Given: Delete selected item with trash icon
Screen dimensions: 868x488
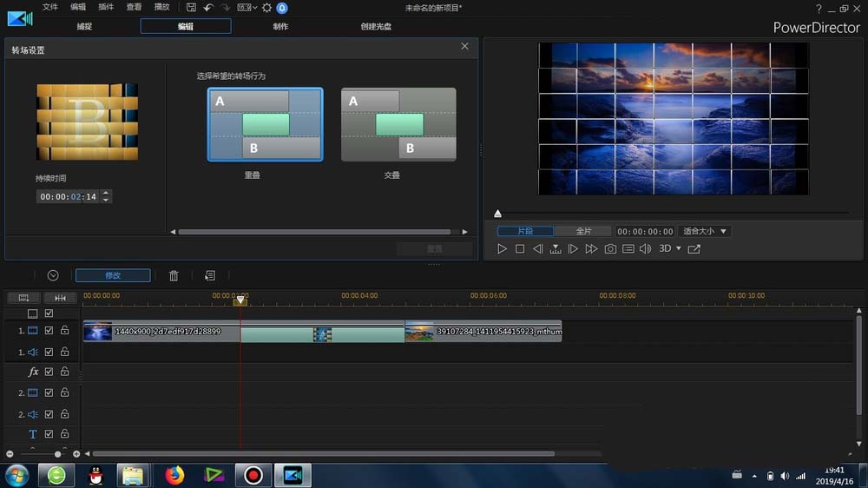Looking at the screenshot, I should [x=174, y=275].
